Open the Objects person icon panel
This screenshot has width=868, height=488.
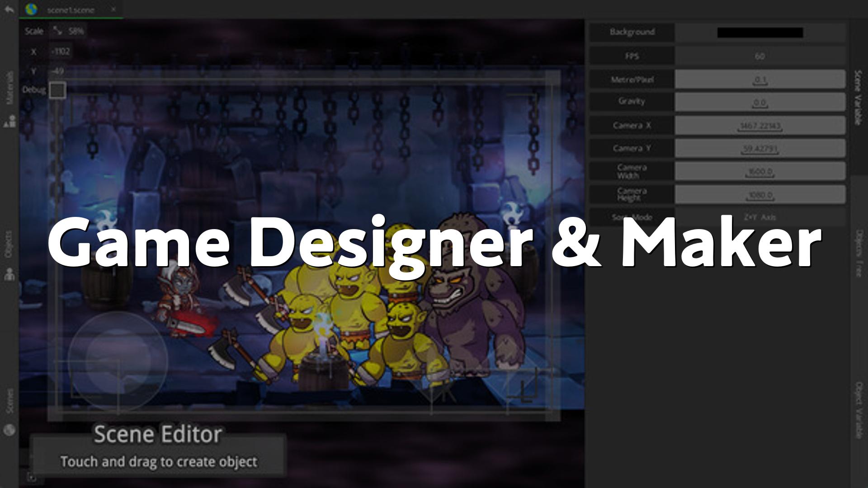click(x=9, y=274)
